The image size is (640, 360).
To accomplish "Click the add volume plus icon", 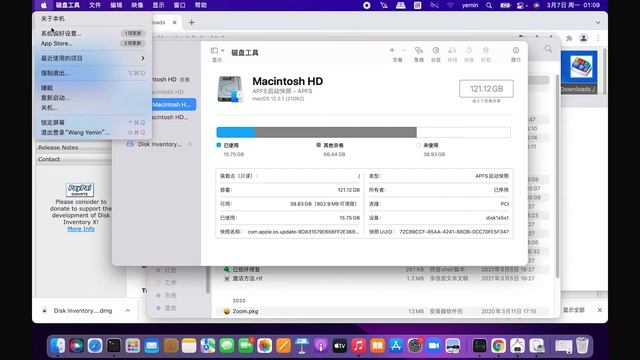I will (392, 50).
